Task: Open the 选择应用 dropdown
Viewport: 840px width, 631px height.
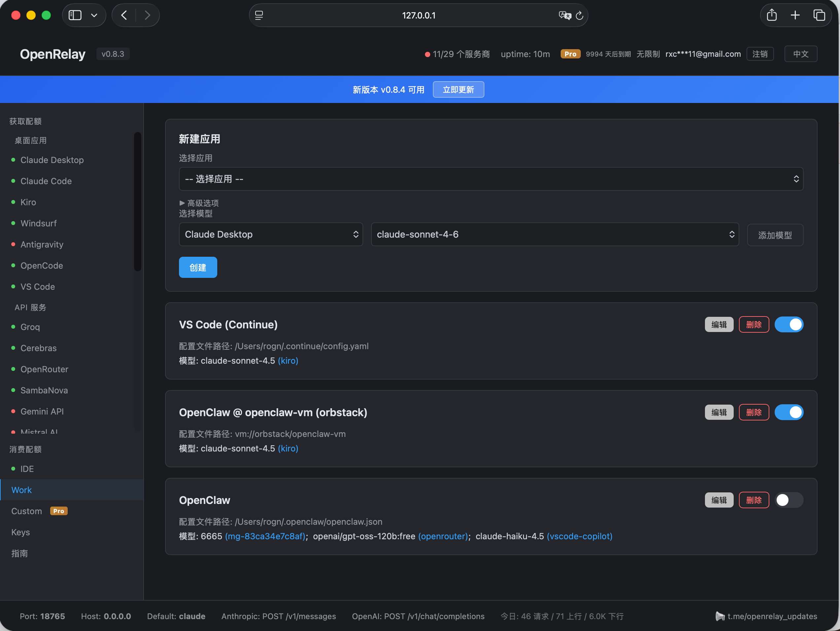Action: [x=491, y=179]
